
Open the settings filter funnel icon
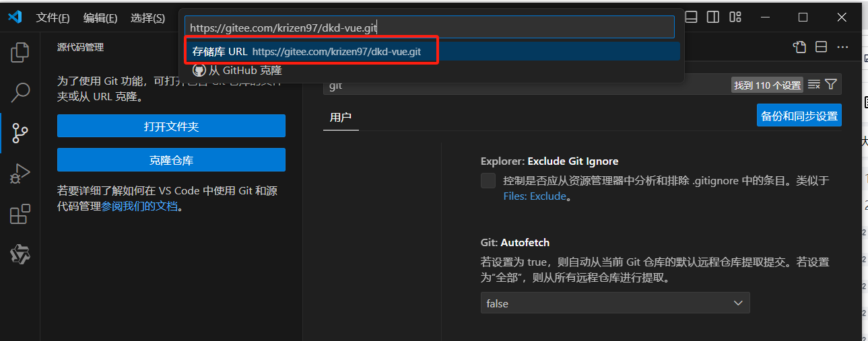831,85
